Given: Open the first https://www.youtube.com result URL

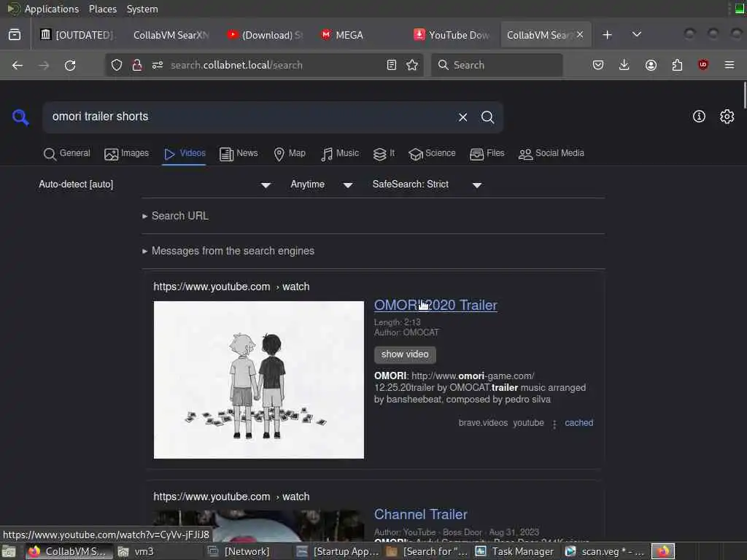Looking at the screenshot, I should click(x=231, y=287).
